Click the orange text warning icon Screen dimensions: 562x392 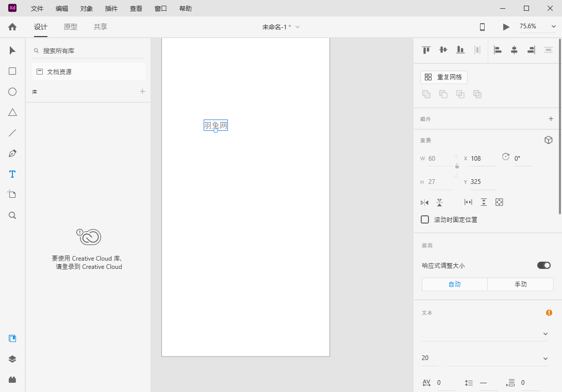click(x=549, y=313)
